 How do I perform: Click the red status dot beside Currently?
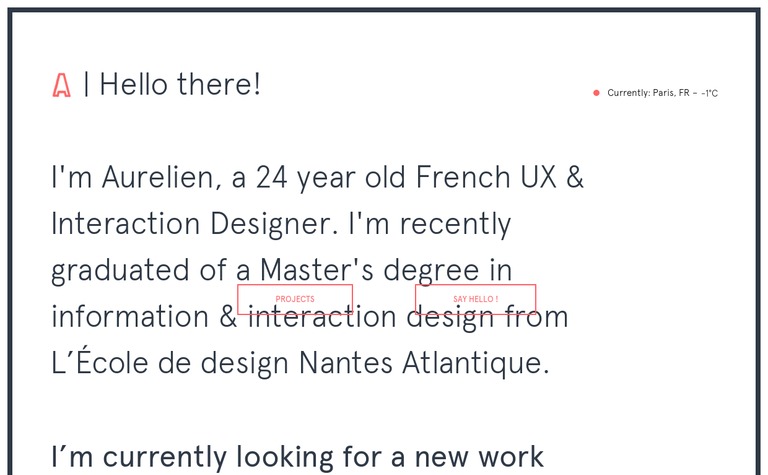[596, 93]
